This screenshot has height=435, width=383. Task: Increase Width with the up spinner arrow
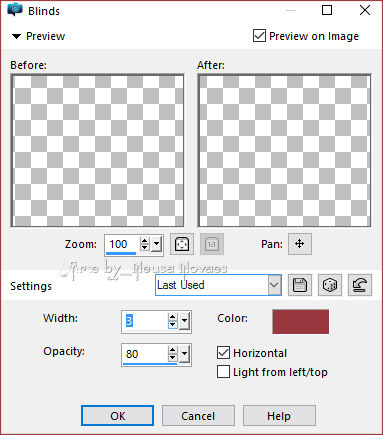(172, 317)
